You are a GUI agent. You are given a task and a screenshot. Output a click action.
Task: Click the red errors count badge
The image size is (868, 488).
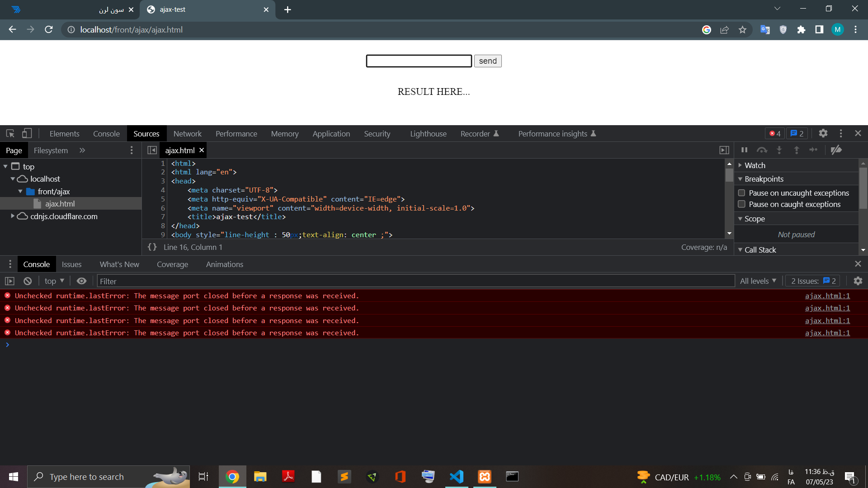[x=775, y=133]
